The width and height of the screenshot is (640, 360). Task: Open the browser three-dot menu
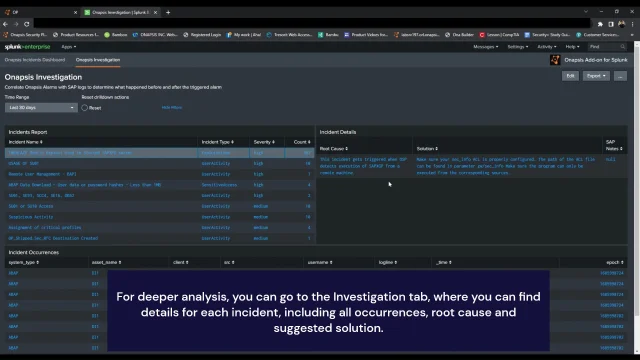coord(632,24)
